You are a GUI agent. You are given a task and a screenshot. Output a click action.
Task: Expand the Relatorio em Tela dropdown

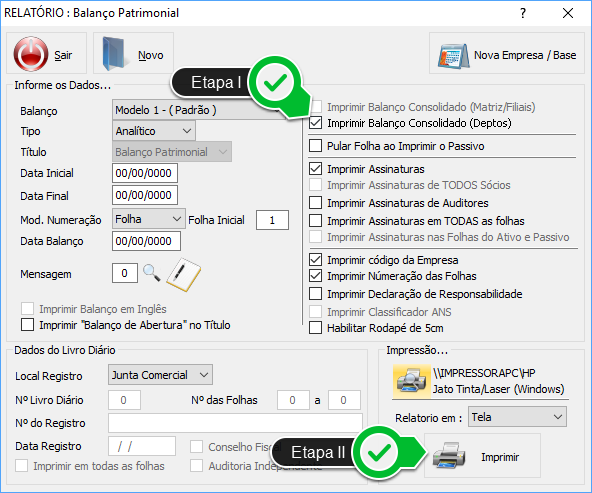click(517, 417)
